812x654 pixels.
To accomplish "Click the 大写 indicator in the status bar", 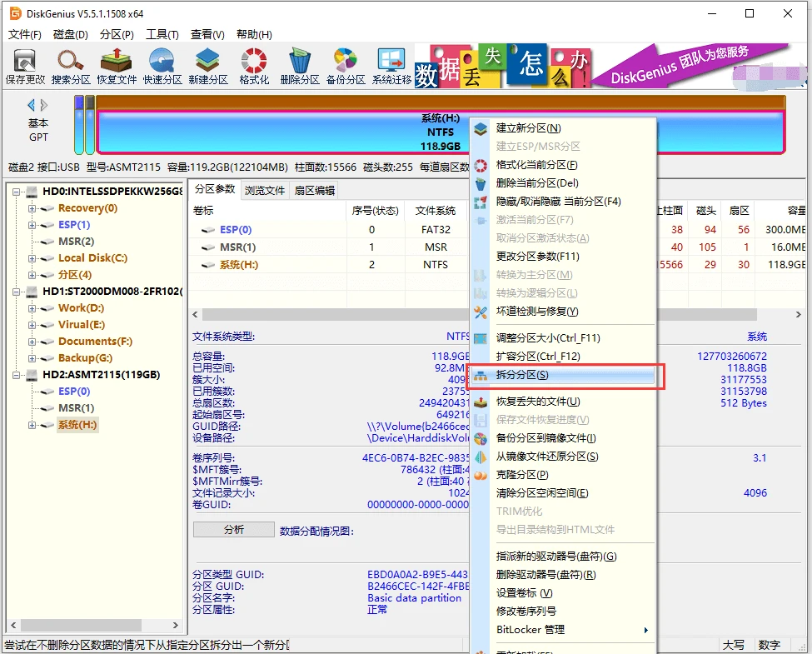I will [735, 643].
